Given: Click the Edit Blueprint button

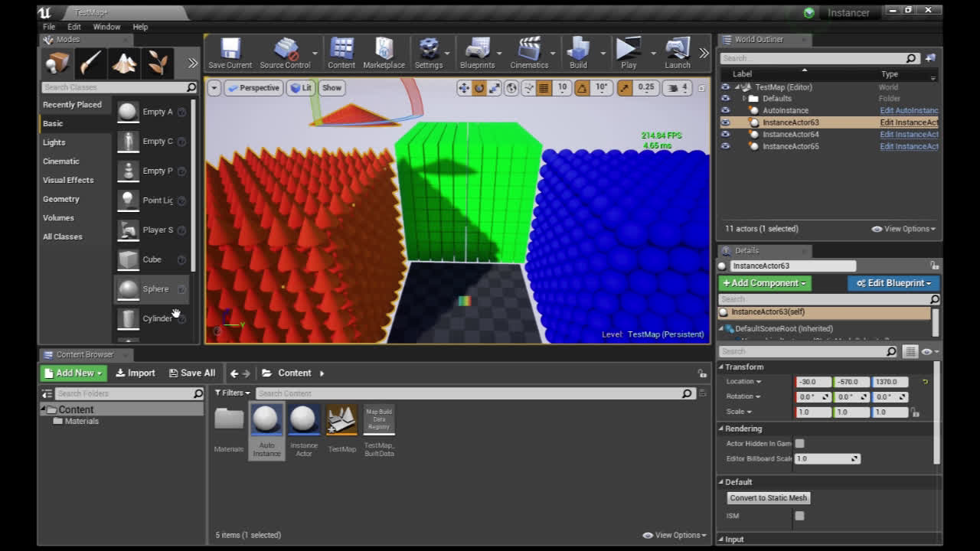Looking at the screenshot, I should click(893, 283).
